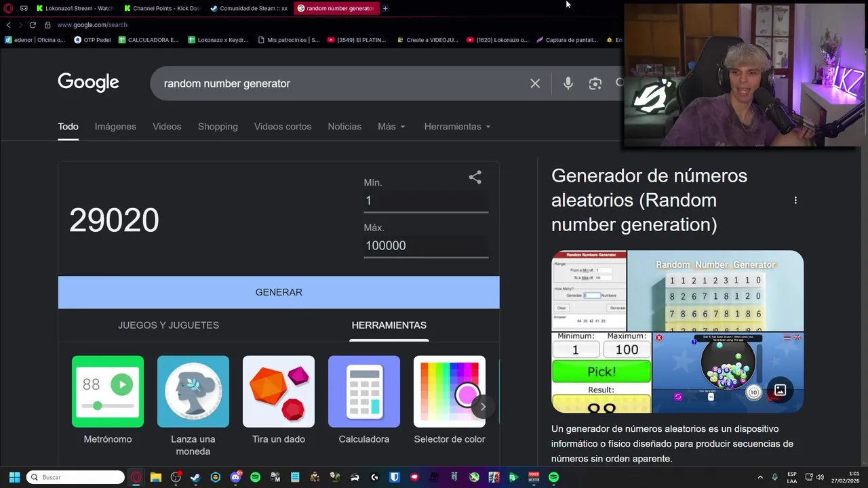Expand the Herramientas dropdown

pos(457,127)
